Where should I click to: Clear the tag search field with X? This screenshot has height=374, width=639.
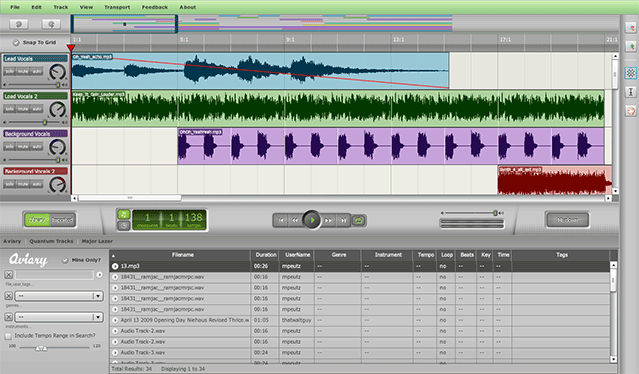coord(9,275)
